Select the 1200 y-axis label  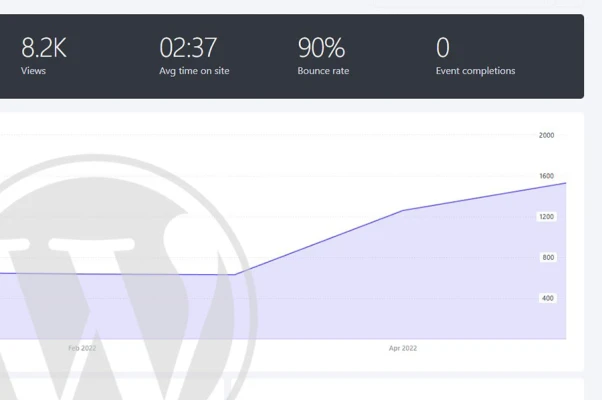pos(546,217)
